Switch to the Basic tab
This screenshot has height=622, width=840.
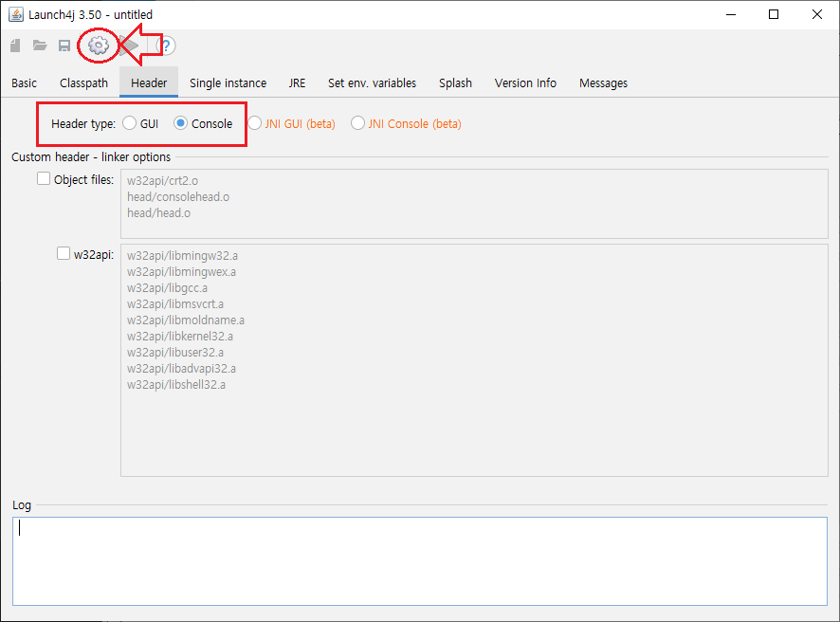(x=24, y=83)
